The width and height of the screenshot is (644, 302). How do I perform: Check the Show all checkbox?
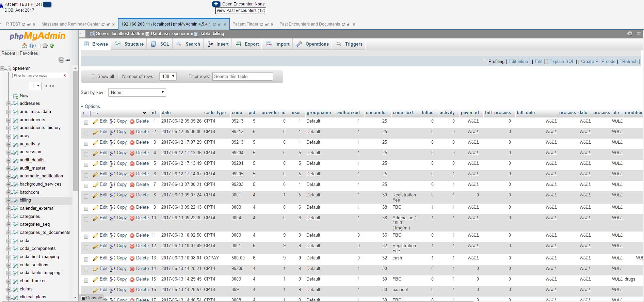pos(93,77)
